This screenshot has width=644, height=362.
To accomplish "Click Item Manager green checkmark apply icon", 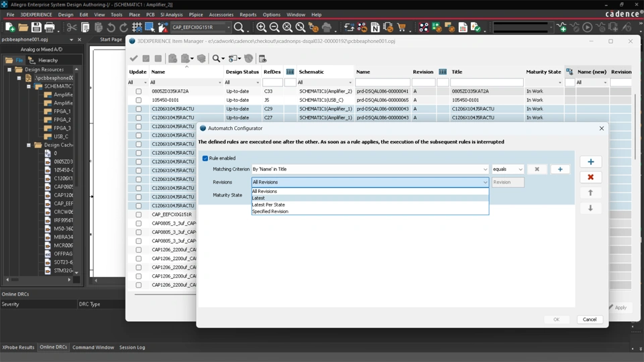I will coord(133,58).
